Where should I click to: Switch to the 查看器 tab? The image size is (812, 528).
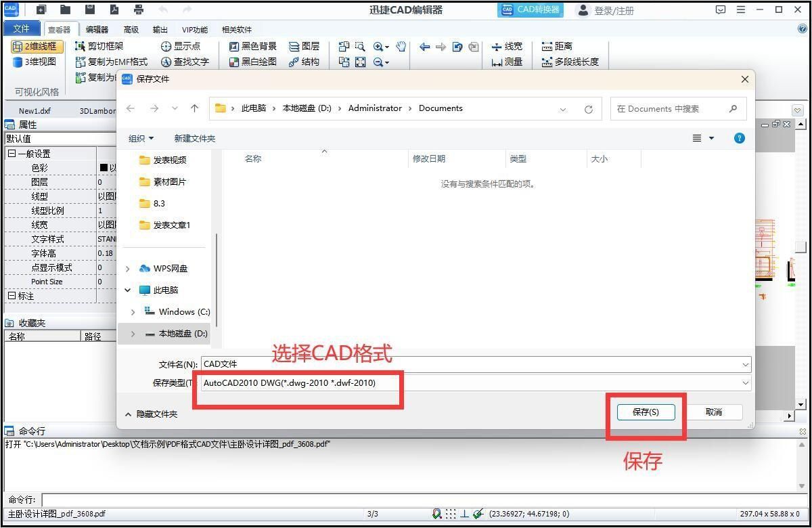point(60,29)
